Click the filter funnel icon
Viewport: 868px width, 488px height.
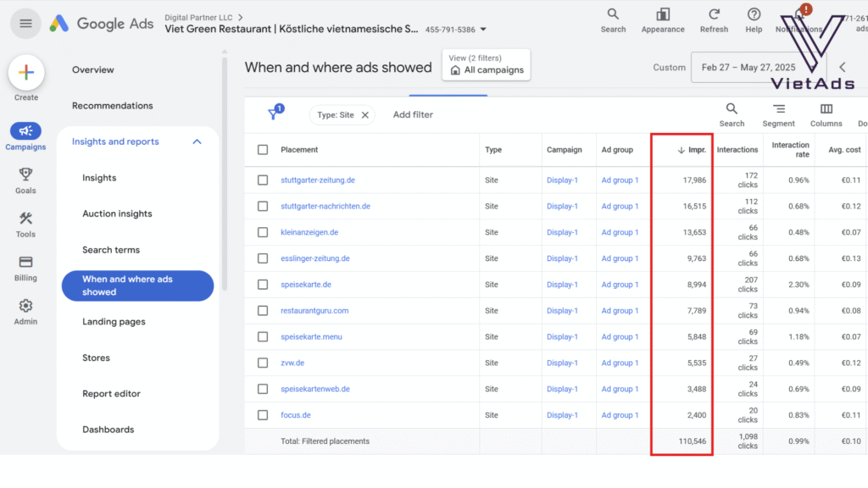point(275,113)
